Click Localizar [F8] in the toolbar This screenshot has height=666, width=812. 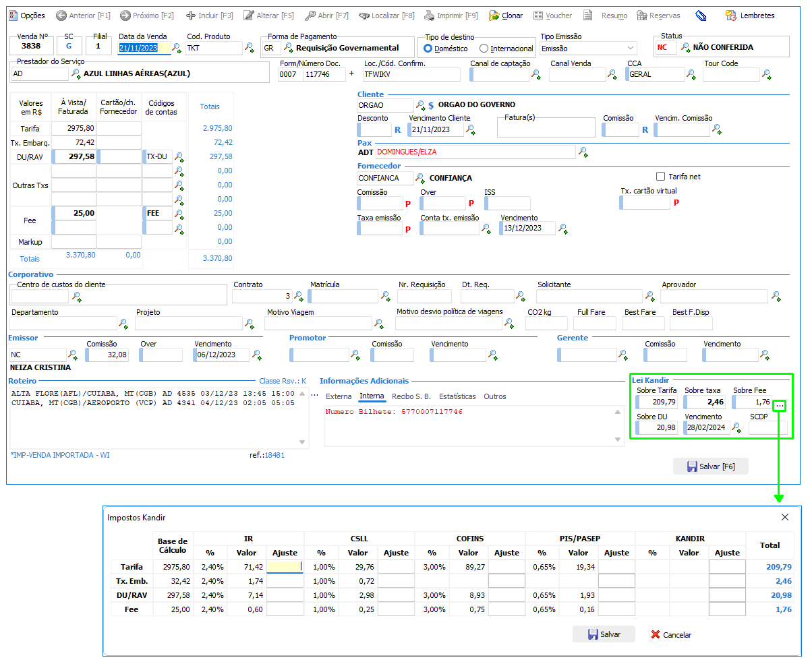(x=386, y=16)
